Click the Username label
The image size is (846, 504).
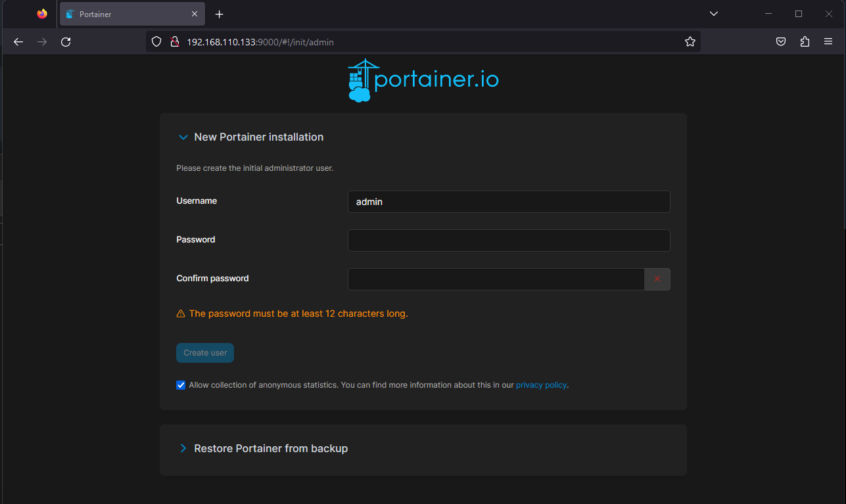197,200
